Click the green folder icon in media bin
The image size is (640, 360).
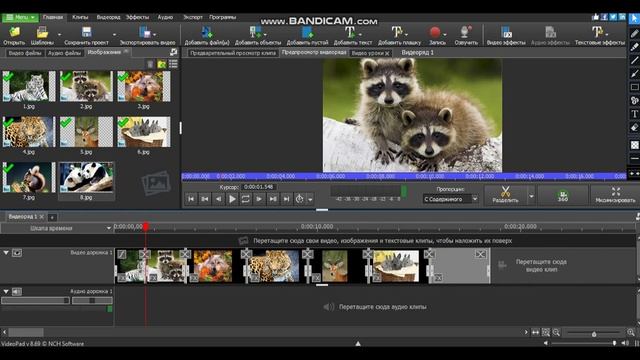click(x=162, y=64)
